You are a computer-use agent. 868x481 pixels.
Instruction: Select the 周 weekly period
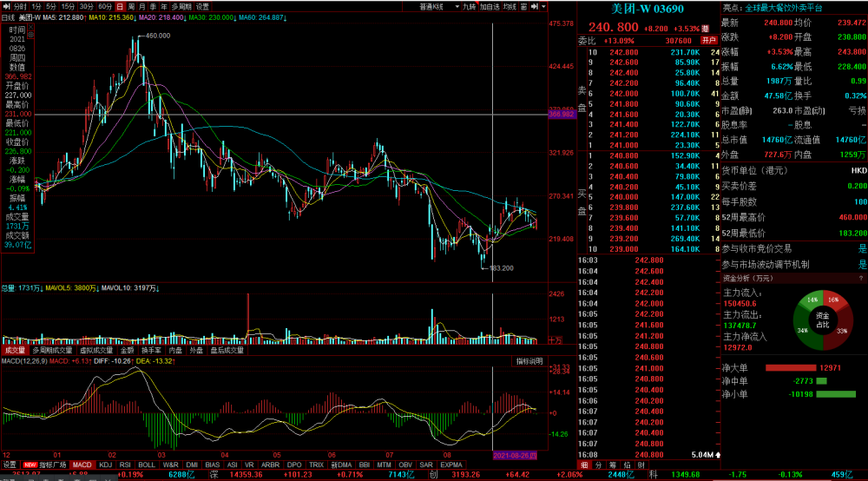(131, 7)
